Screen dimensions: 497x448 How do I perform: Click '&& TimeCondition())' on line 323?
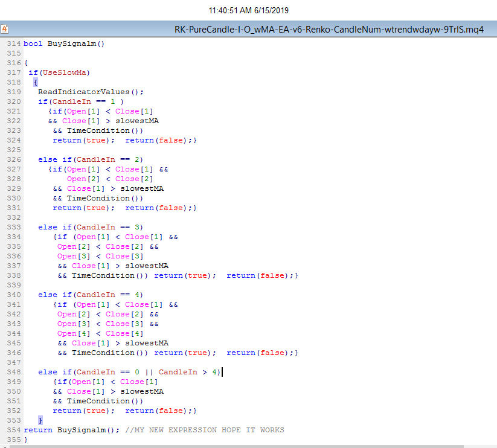[98, 130]
